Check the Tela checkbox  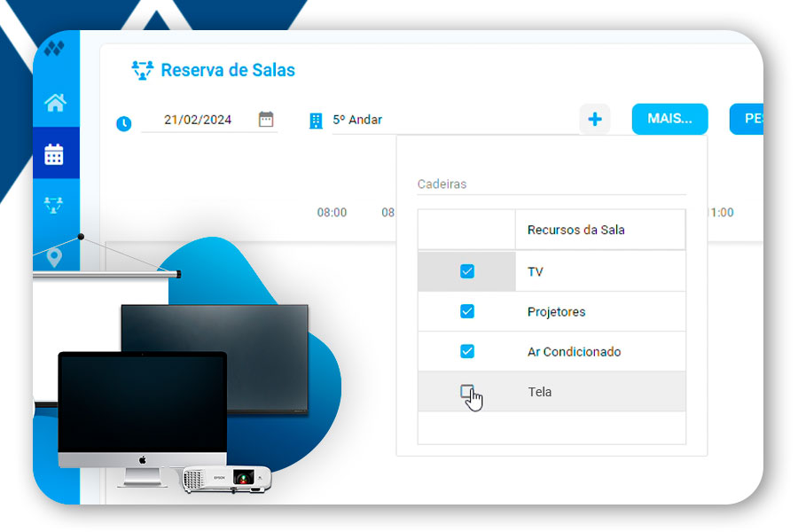(466, 391)
